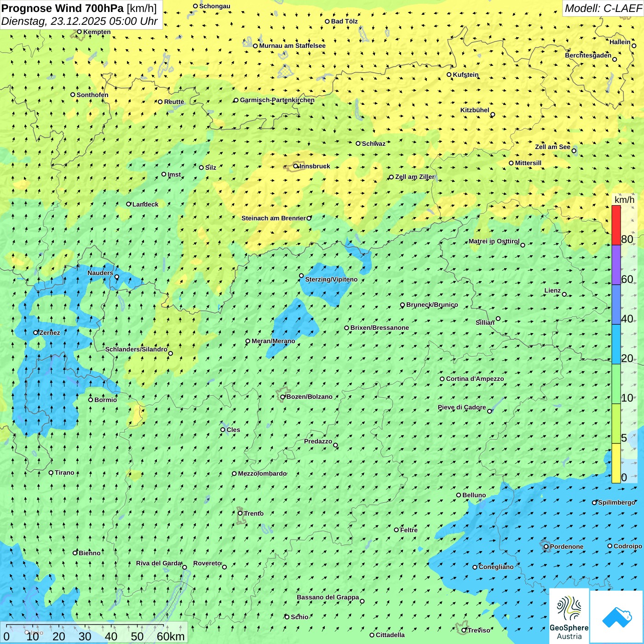This screenshot has width=644, height=644.
Task: Click the 'Pieve di Cadore' label
Action: pos(462,407)
